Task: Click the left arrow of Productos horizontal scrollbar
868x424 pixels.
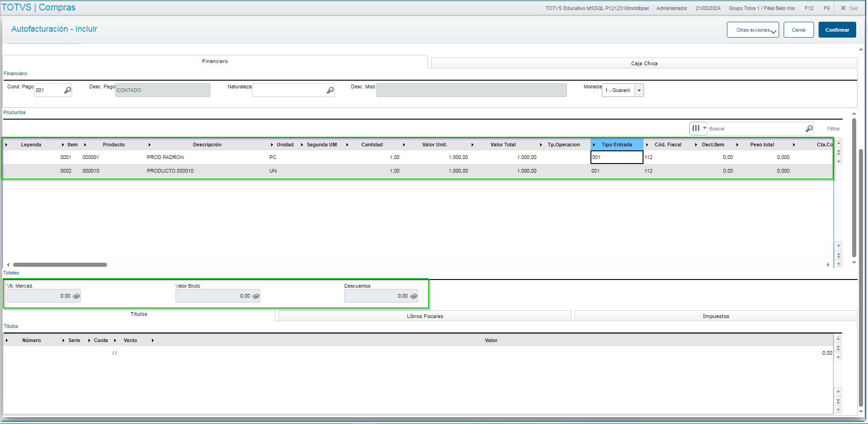Action: coord(8,265)
